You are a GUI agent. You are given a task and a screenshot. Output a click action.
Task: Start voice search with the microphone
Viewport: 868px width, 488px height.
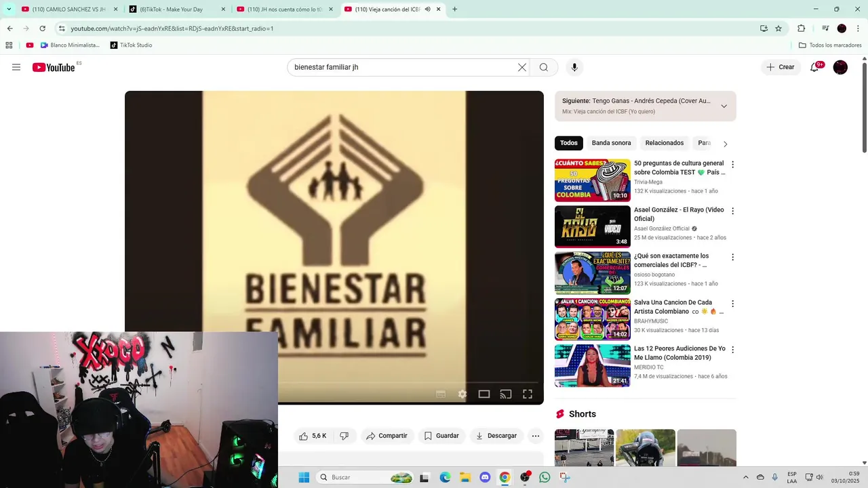tap(574, 67)
